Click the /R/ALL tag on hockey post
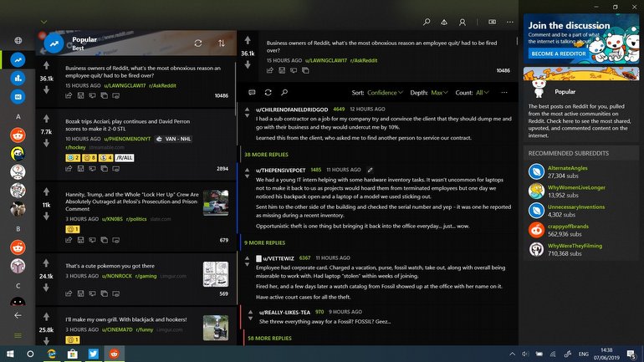Screen dimensions: 644x362 click(x=125, y=158)
